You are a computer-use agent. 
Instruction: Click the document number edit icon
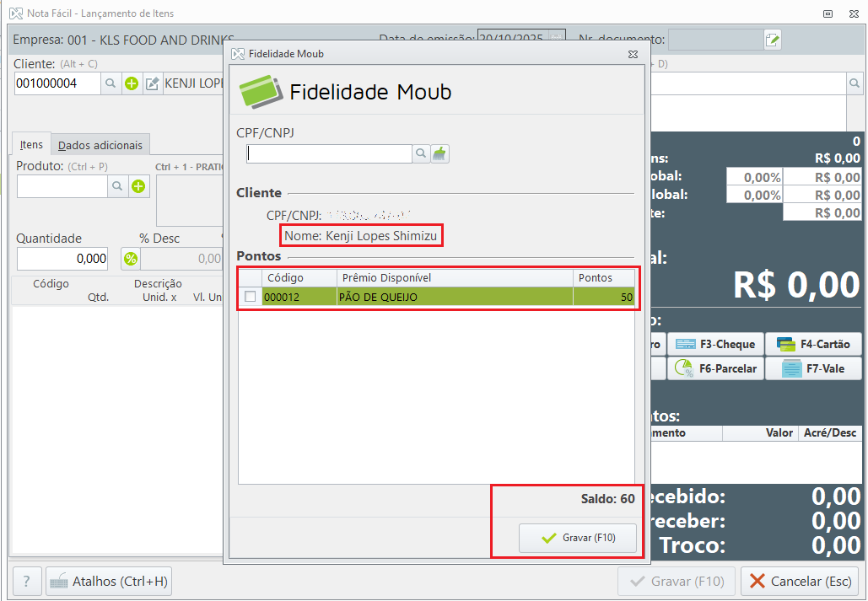(772, 40)
